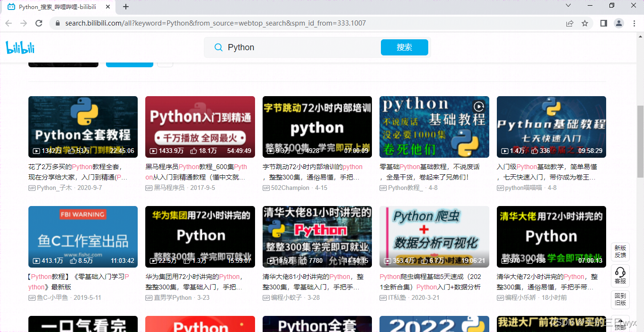Click the address bar URL
This screenshot has height=332, width=644.
coord(215,23)
